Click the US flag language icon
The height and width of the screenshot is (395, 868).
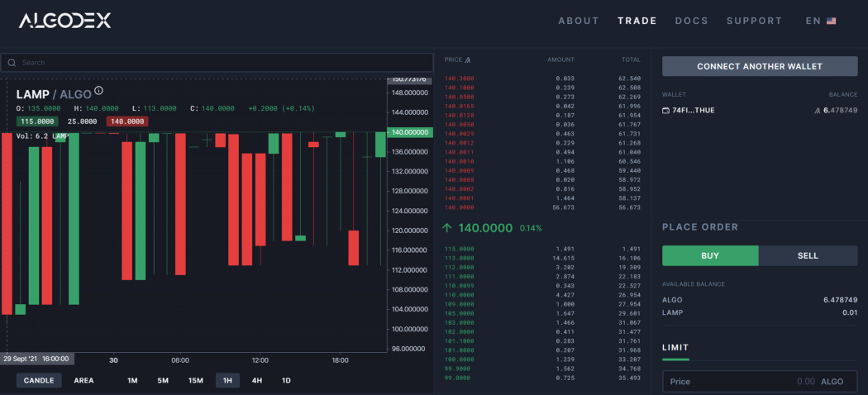[831, 21]
